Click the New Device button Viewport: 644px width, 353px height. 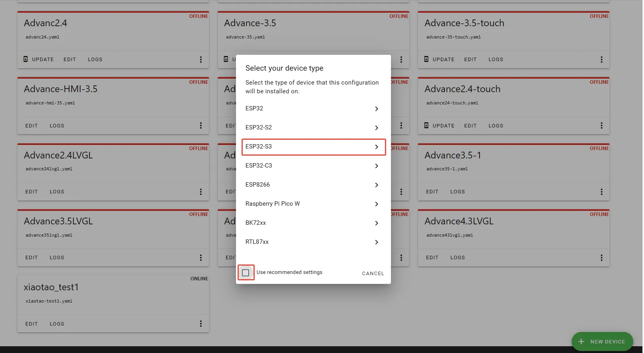click(602, 341)
